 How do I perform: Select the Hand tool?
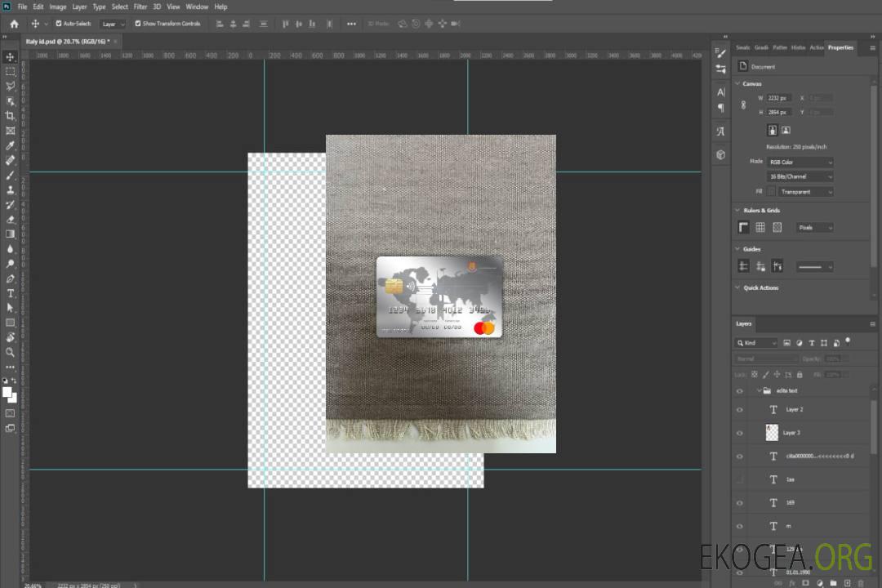[x=10, y=337]
